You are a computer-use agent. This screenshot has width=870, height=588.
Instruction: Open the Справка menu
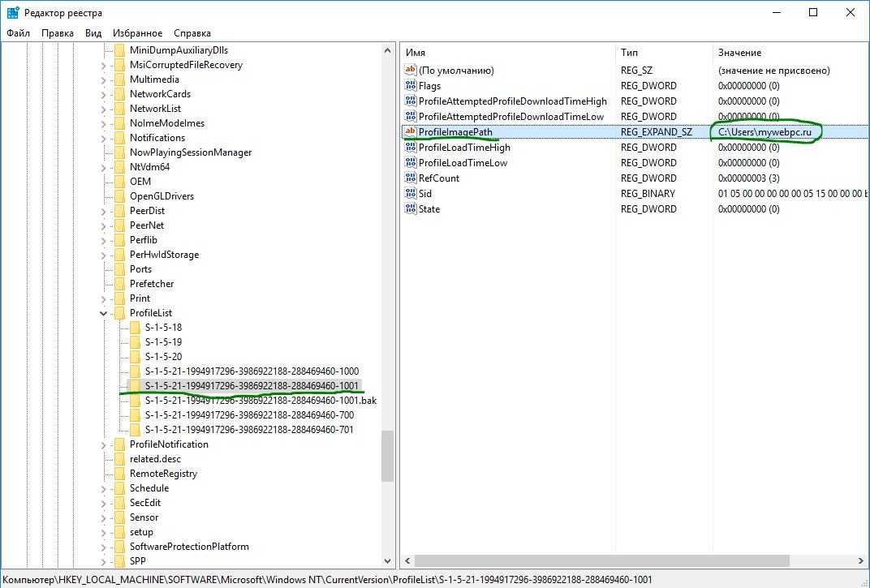point(192,33)
